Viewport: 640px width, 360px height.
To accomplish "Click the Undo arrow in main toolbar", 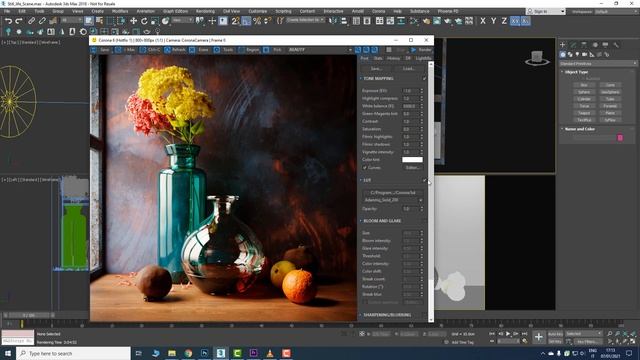I will click(8, 21).
